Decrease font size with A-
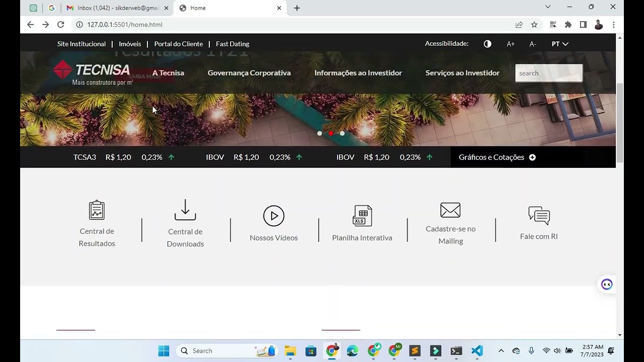The height and width of the screenshot is (362, 644). pyautogui.click(x=533, y=44)
